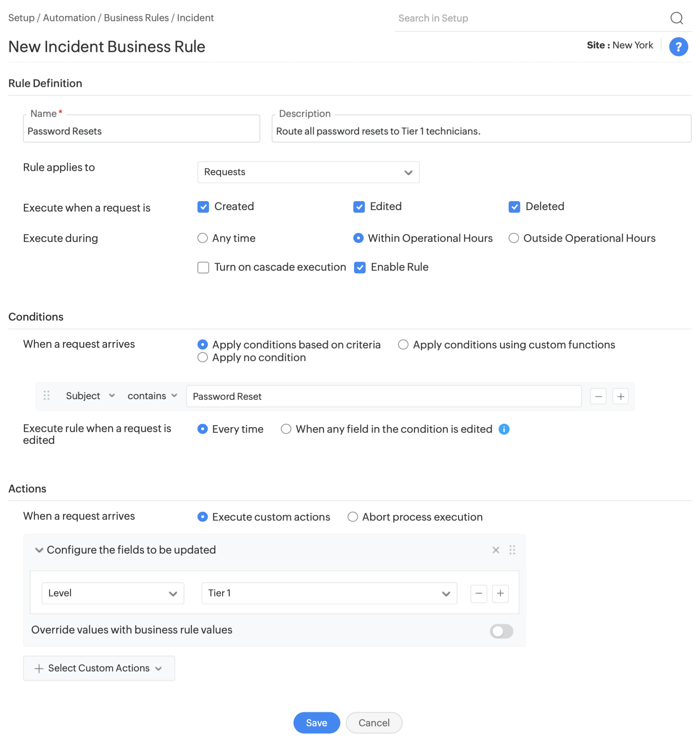Expand the Select Custom Actions dropdown
The height and width of the screenshot is (739, 700).
pos(99,668)
